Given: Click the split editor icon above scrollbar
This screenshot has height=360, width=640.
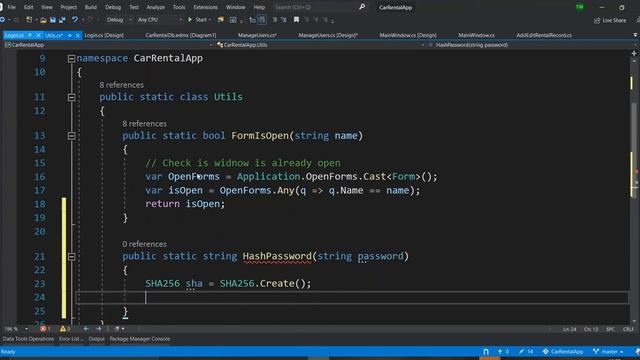Looking at the screenshot, I should [x=634, y=53].
